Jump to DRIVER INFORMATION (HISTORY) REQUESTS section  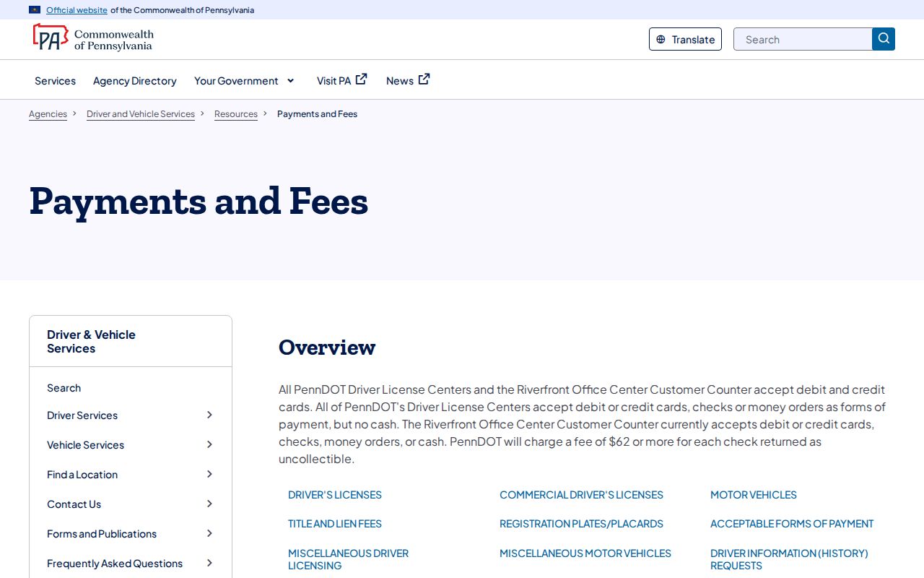789,559
